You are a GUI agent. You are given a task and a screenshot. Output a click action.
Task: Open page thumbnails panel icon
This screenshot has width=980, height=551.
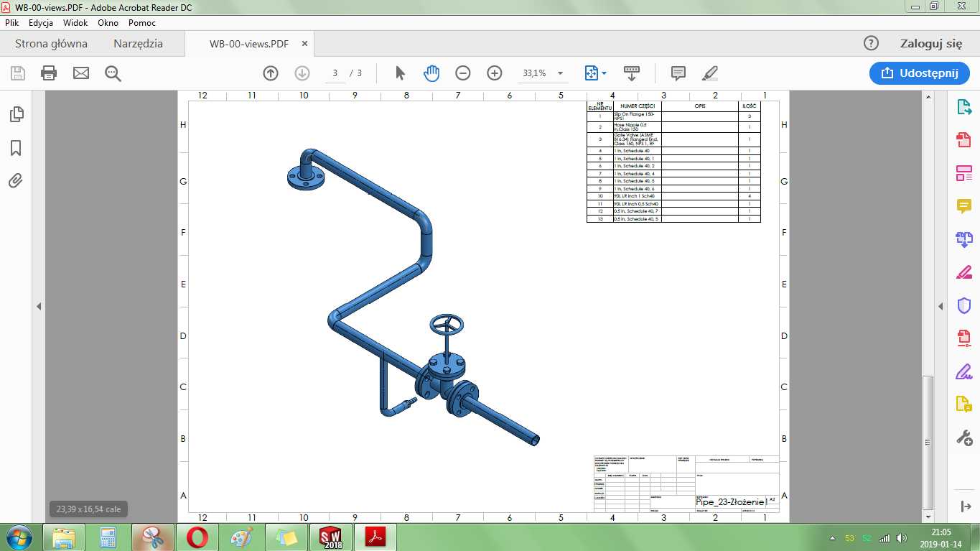tap(16, 114)
